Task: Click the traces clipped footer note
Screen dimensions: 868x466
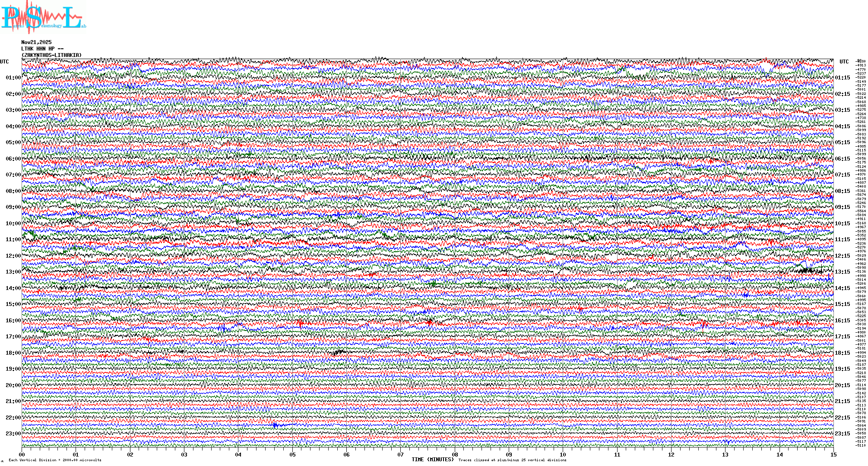Action: coord(512,460)
